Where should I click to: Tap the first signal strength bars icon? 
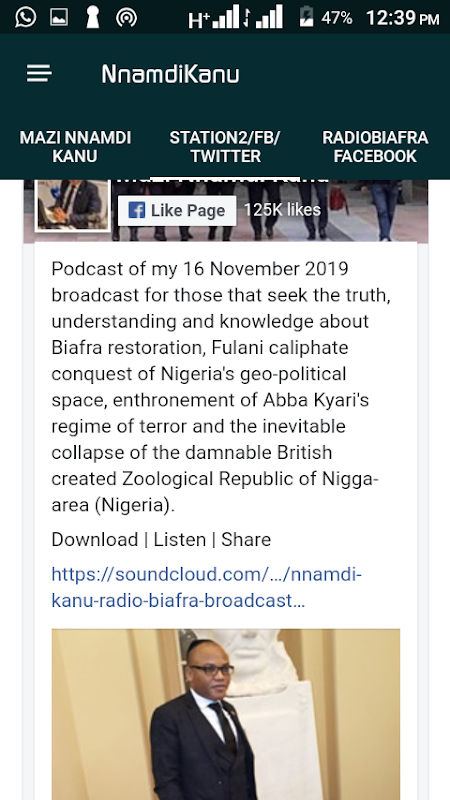[227, 18]
